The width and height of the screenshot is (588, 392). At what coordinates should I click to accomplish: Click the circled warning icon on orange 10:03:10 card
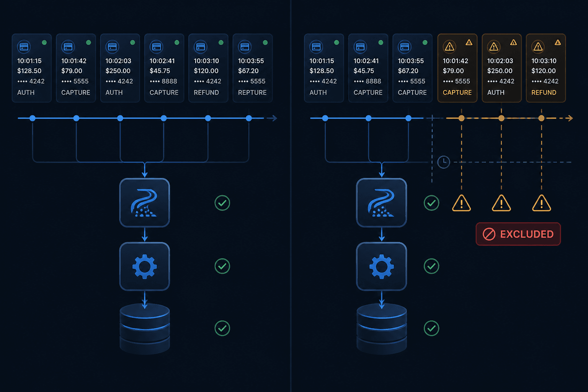click(x=538, y=47)
